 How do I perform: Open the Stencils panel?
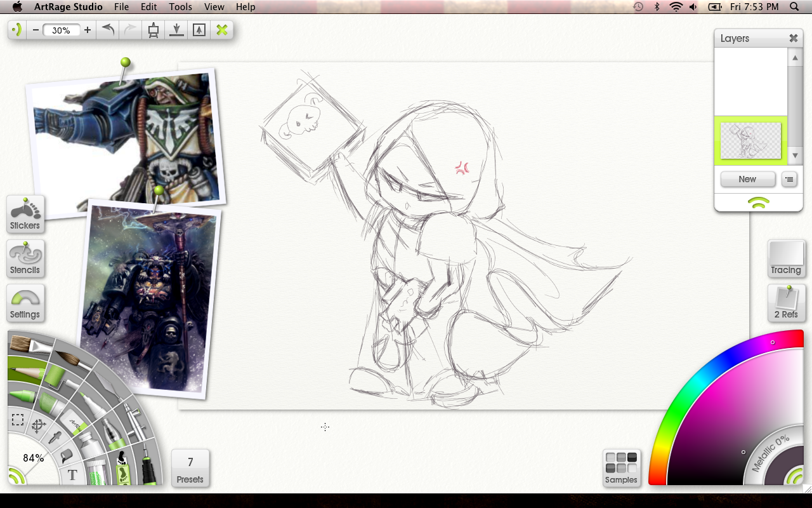[x=25, y=258]
